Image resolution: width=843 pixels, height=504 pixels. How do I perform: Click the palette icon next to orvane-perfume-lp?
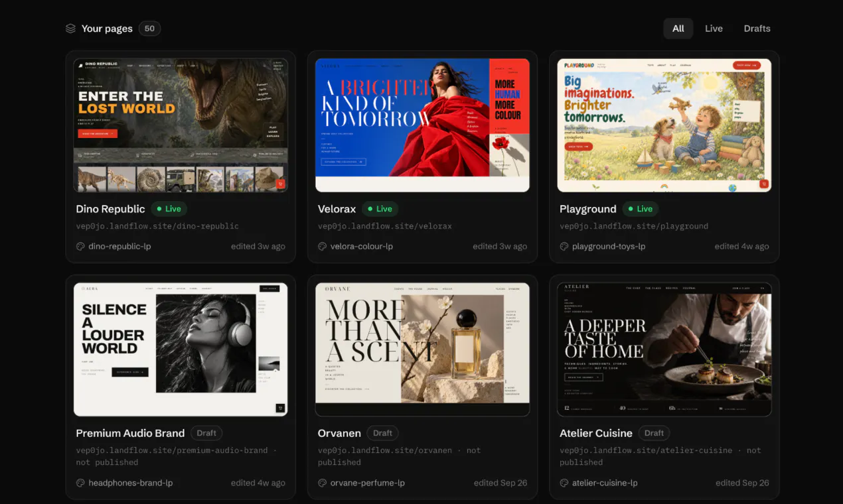(x=323, y=483)
